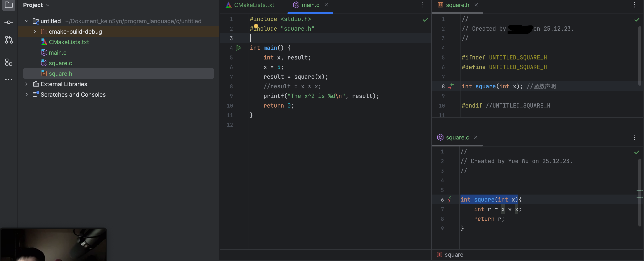
Task: Click 'Created by Yue Wu' comment in square.c
Action: tap(516, 161)
